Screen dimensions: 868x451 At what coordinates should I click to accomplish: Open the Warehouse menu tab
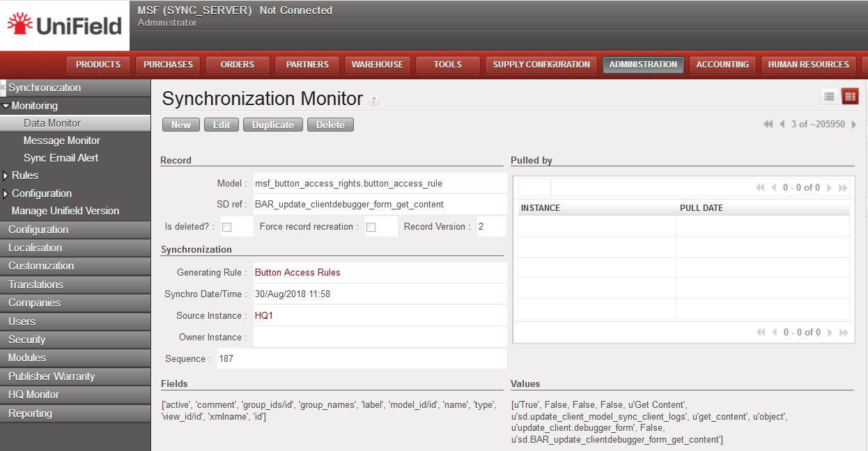377,65
